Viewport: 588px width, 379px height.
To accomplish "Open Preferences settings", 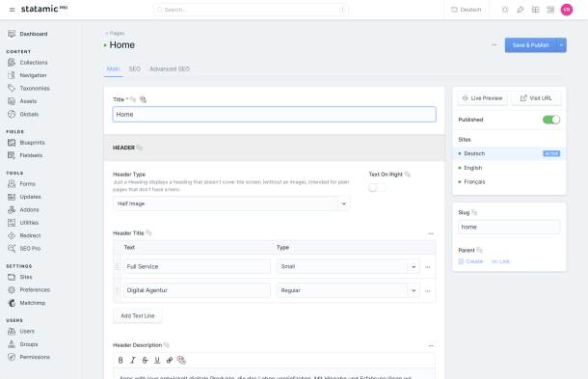I will (x=29, y=289).
